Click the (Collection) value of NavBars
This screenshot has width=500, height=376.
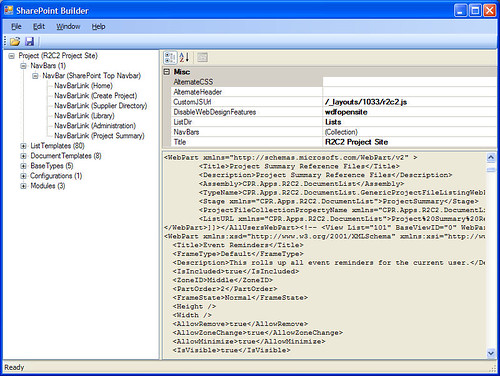click(341, 132)
